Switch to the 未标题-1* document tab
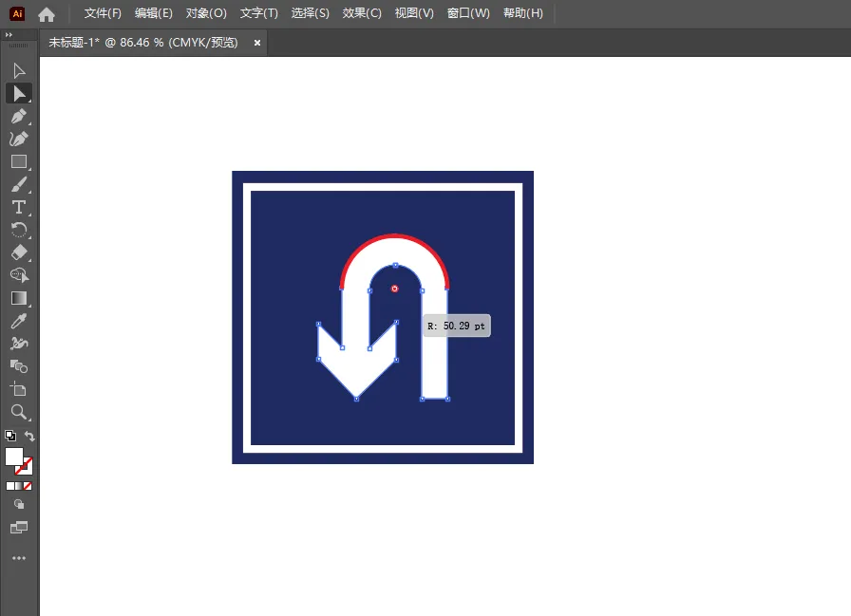 click(143, 43)
